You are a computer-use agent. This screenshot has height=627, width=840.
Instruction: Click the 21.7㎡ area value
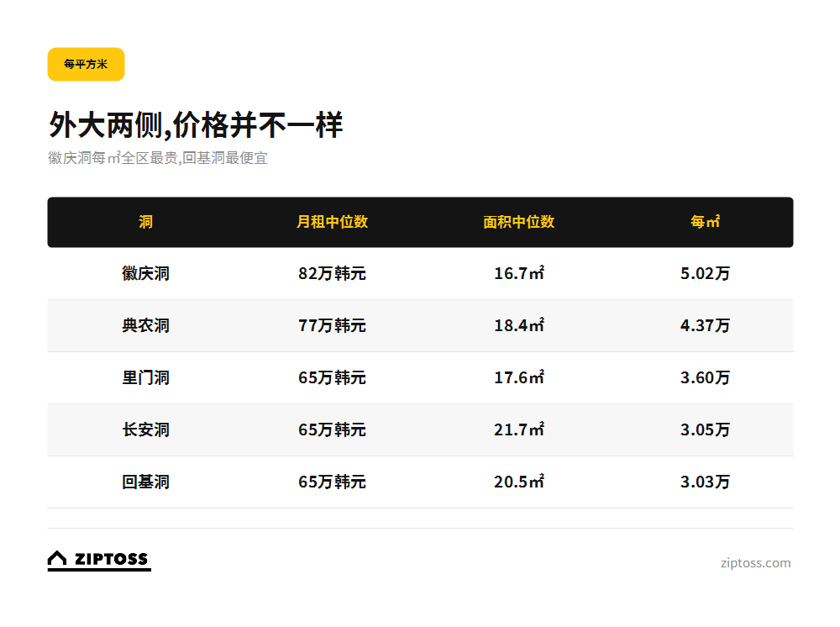pyautogui.click(x=518, y=429)
